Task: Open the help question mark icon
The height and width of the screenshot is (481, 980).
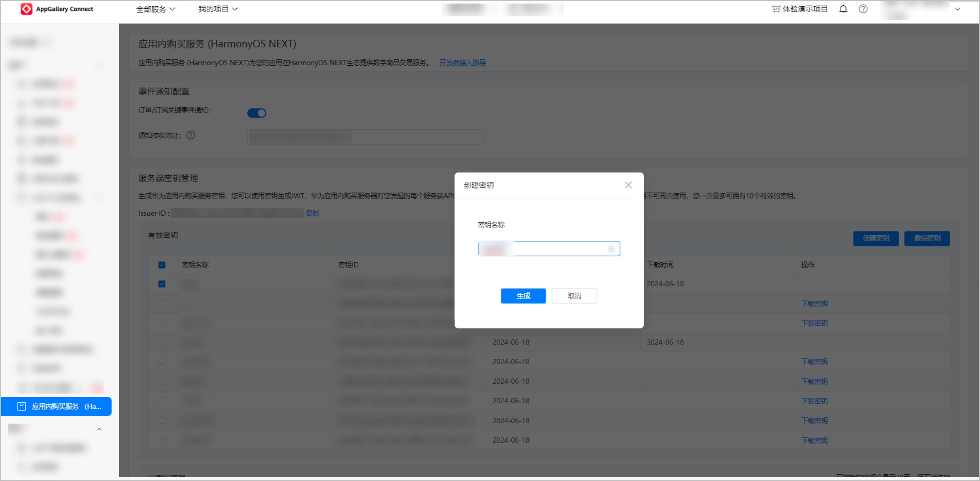Action: 863,9
